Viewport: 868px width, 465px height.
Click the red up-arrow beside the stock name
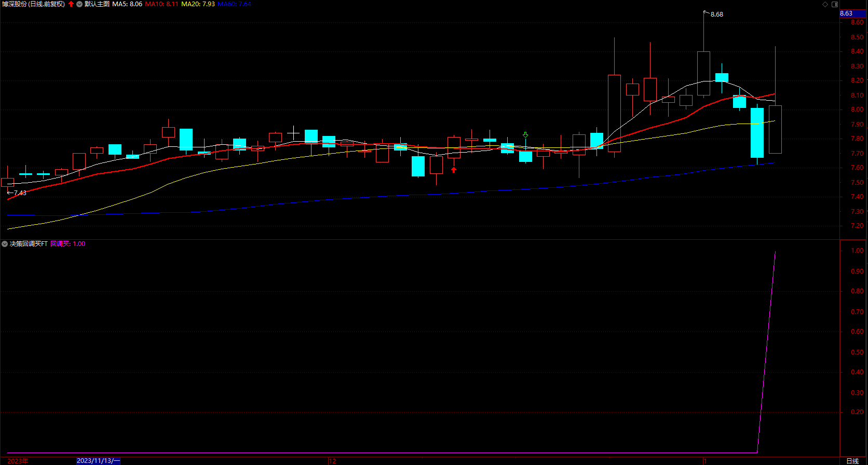point(71,4)
